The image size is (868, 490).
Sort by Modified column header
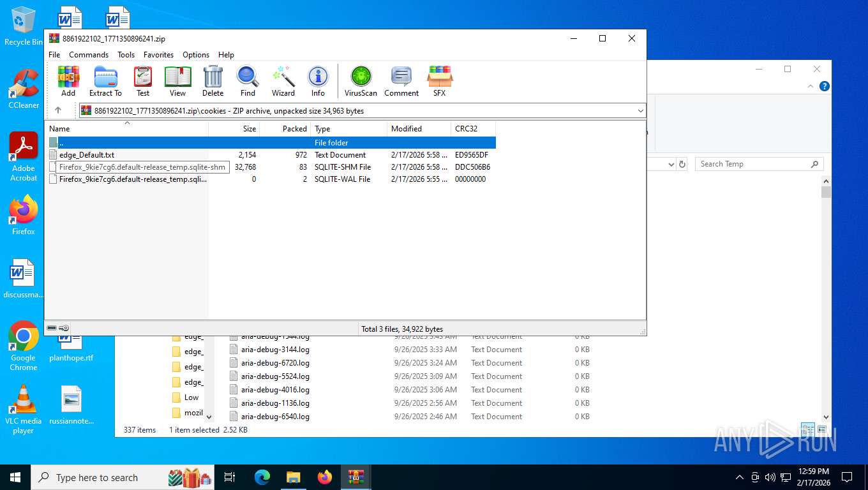[x=419, y=129]
